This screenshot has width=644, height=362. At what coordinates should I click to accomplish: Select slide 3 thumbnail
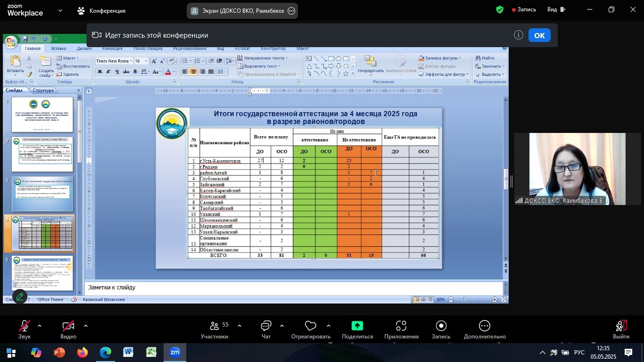click(42, 194)
